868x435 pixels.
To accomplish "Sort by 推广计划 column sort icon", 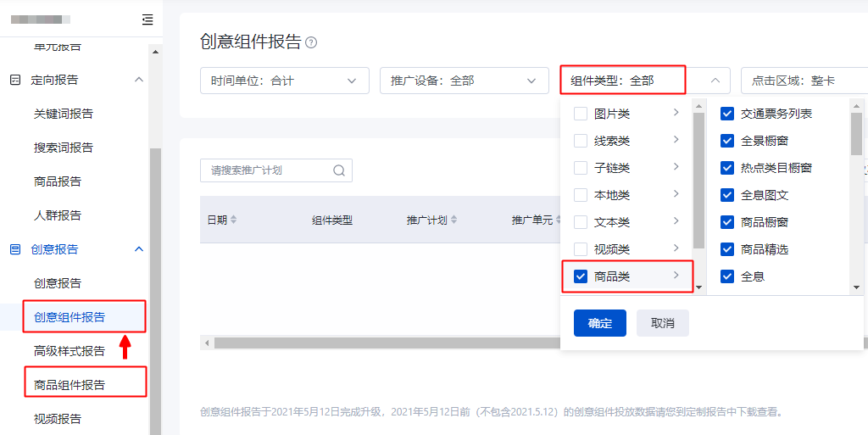I will [454, 220].
